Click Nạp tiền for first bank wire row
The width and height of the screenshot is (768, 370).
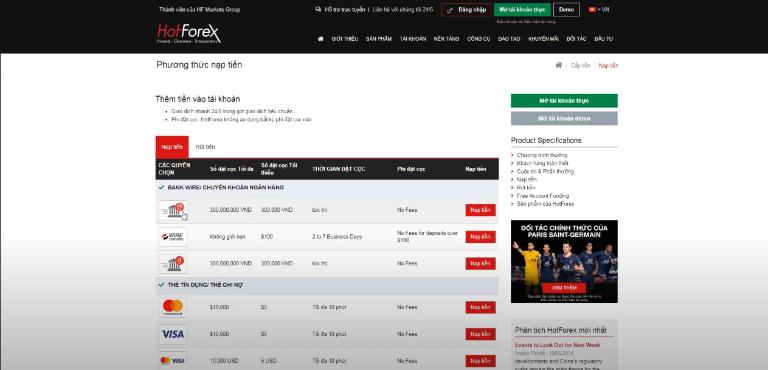pyautogui.click(x=480, y=210)
